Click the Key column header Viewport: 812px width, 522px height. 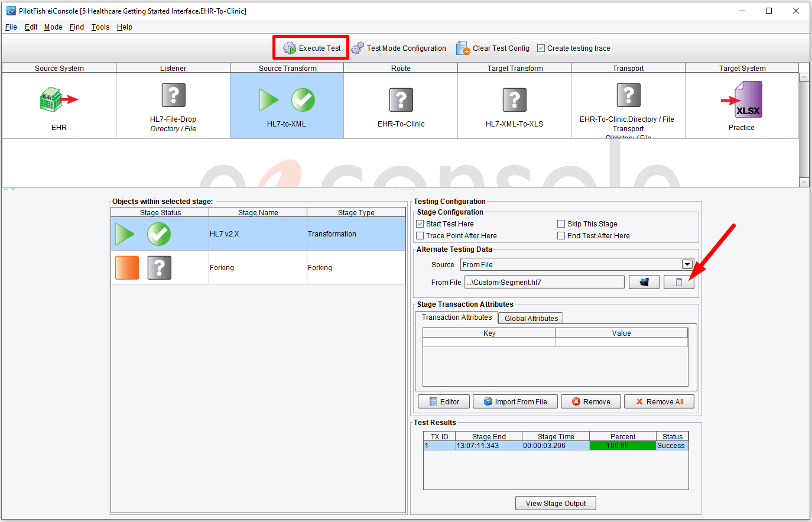pos(489,333)
